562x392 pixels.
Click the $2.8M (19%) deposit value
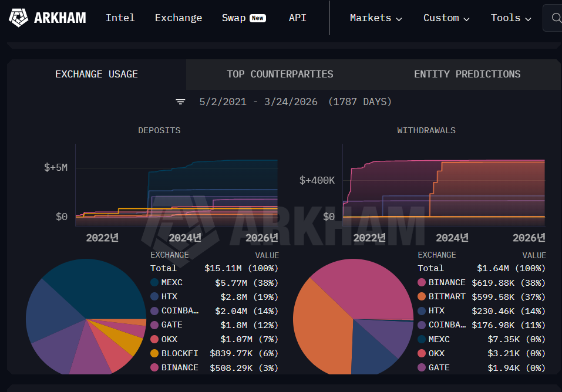point(249,297)
